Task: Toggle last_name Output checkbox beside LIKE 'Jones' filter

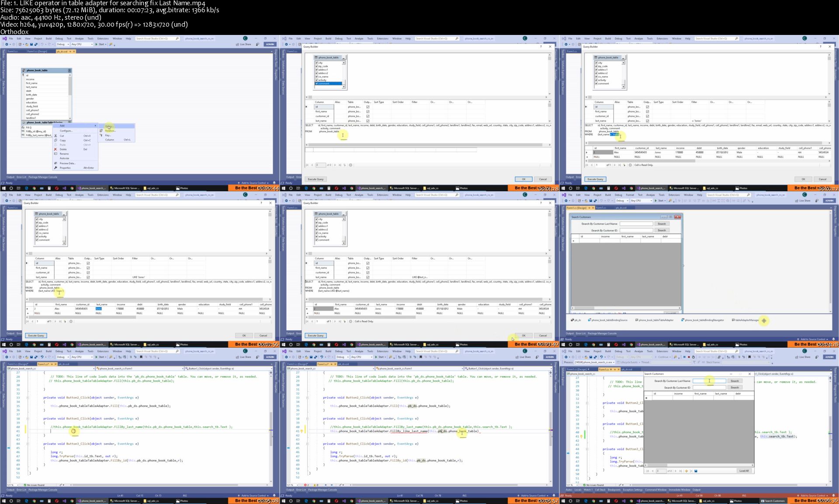Action: pos(88,277)
